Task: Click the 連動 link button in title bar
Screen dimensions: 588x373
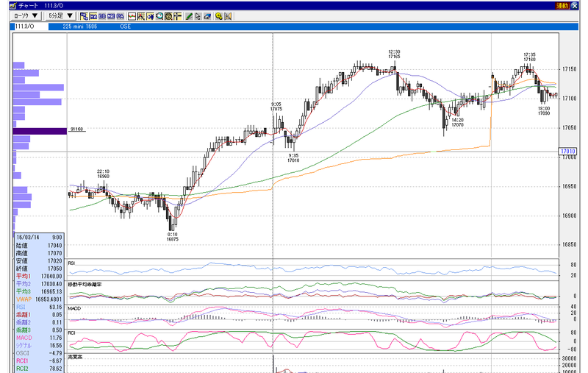Action: 562,6
